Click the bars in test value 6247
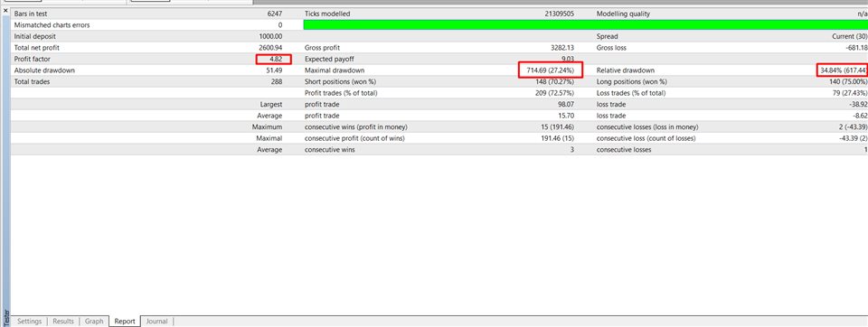 (274, 14)
